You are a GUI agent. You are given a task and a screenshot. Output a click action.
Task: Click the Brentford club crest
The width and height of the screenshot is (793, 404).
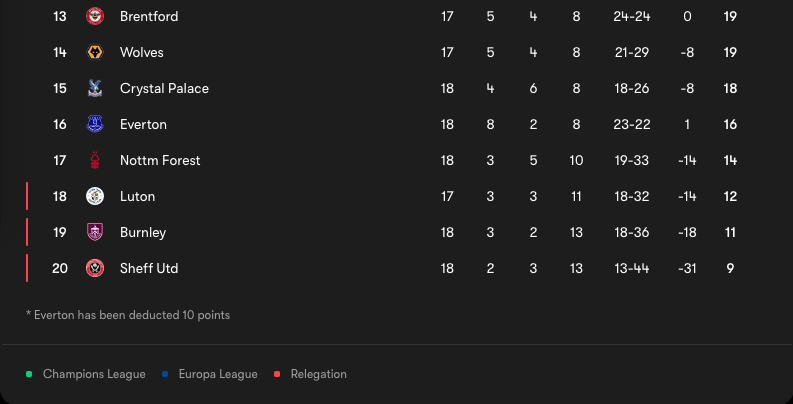tap(95, 16)
